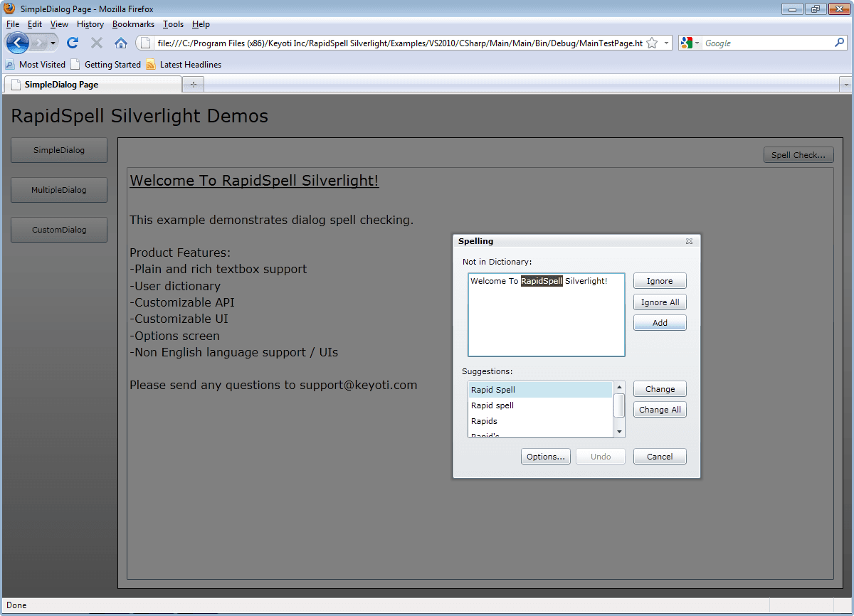854x616 pixels.
Task: Click the address bar URL field
Action: coord(400,43)
